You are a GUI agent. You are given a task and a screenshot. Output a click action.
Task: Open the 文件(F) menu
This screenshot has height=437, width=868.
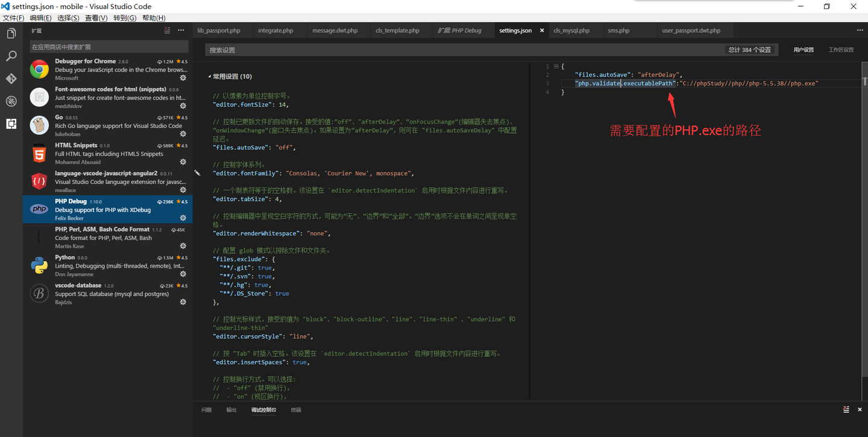[13, 18]
